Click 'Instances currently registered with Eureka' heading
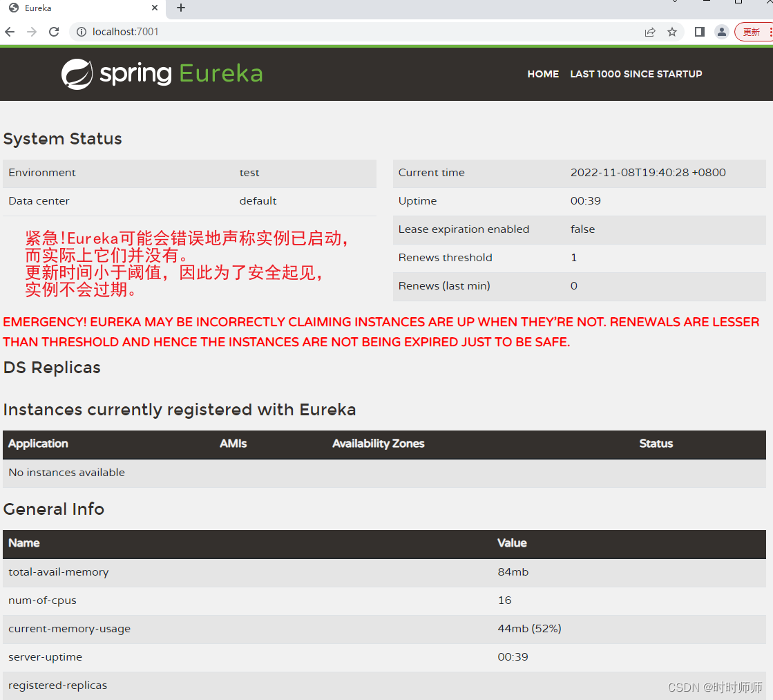The height and width of the screenshot is (700, 773). (x=180, y=410)
